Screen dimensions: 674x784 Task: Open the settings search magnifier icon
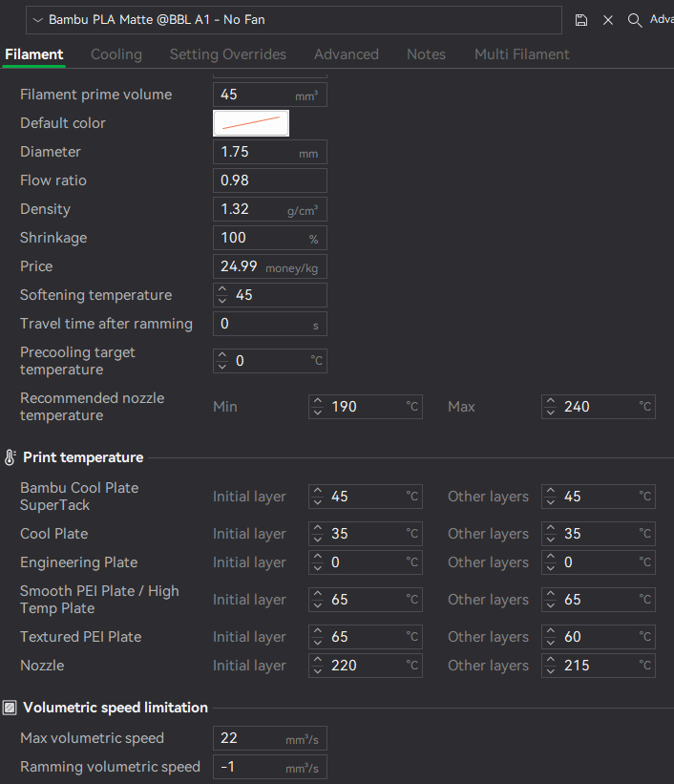pos(635,20)
